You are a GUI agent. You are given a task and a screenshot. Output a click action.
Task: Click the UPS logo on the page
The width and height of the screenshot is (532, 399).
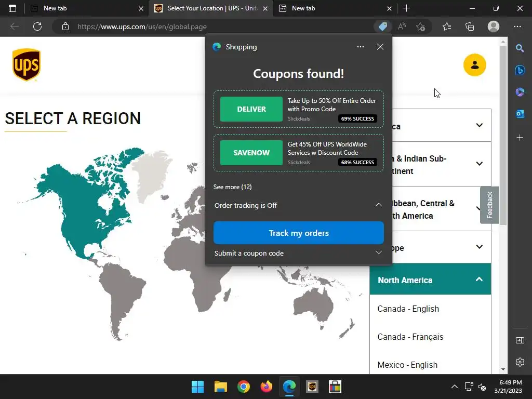coord(26,64)
